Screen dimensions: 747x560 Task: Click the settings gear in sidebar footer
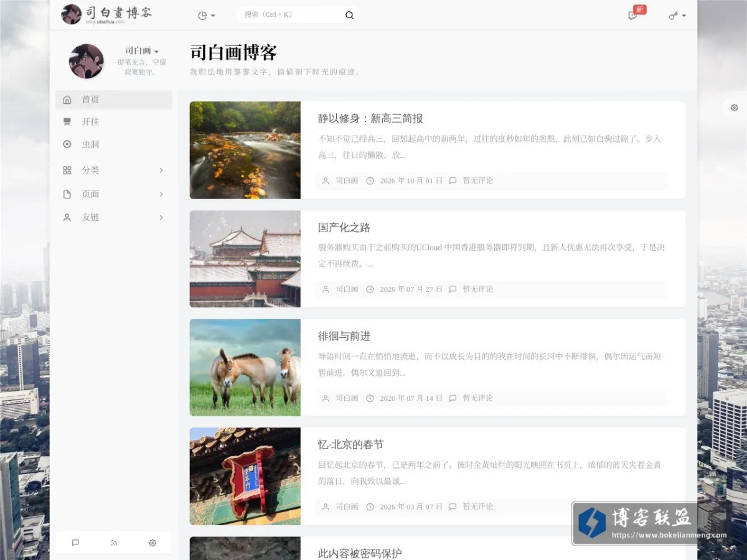coord(153,543)
